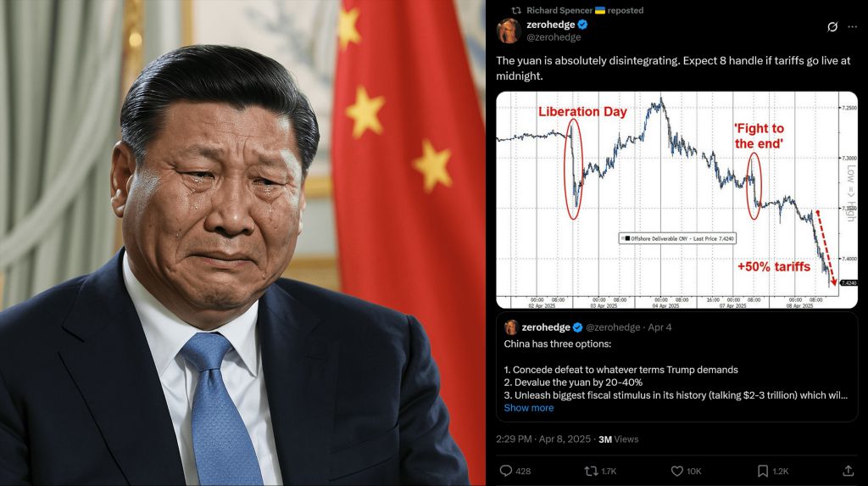
Task: Click zerohedge's blue verified badge
Action: (583, 25)
